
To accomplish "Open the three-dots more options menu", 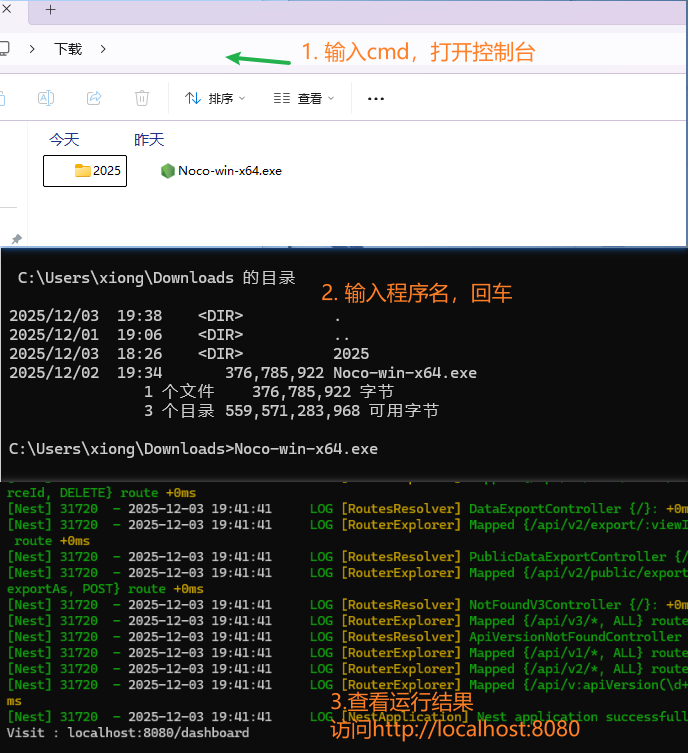I will [376, 98].
